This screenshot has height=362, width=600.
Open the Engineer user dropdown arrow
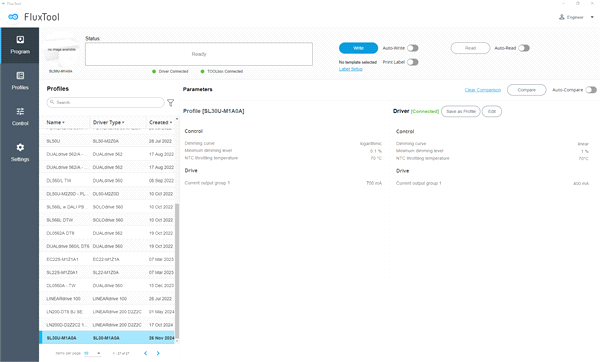click(592, 17)
